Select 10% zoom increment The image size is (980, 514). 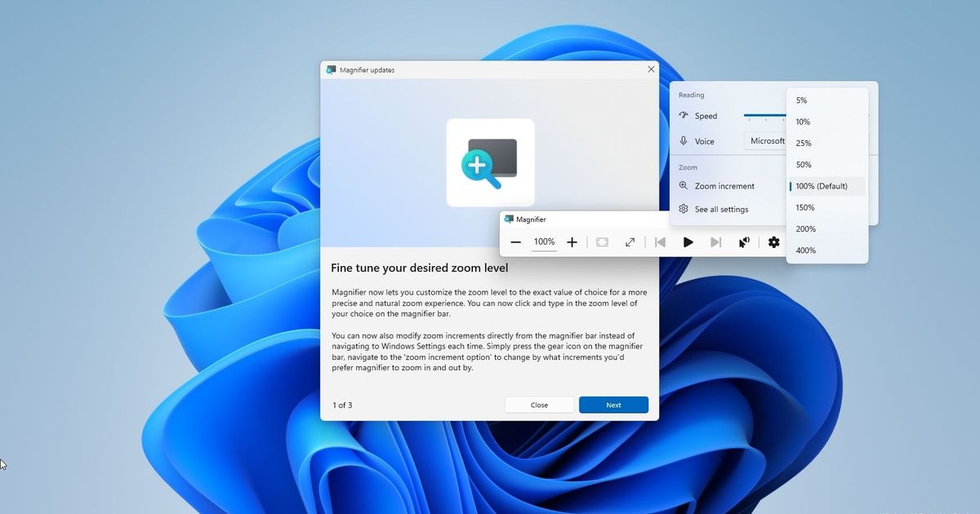(x=827, y=122)
